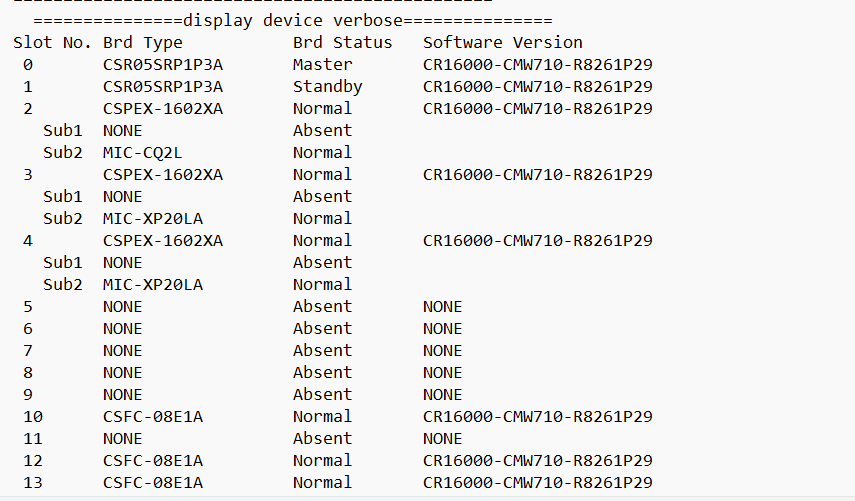This screenshot has width=855, height=501.
Task: Click CSR05SRP1P3A board type in slot 0
Action: [162, 64]
